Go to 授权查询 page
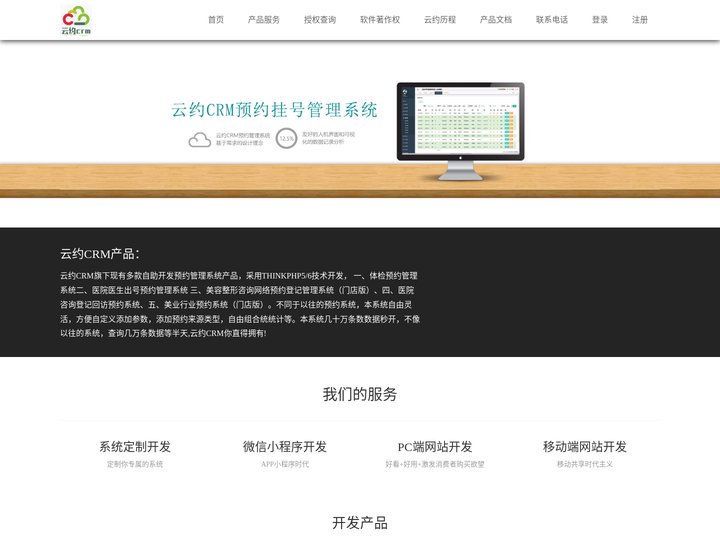 320,20
